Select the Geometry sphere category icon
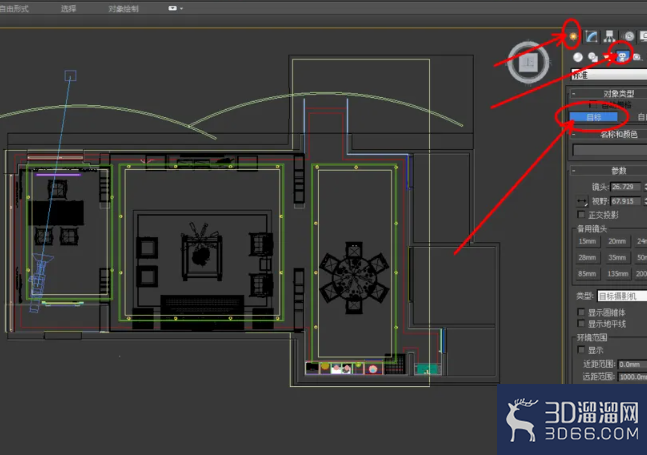 point(578,57)
